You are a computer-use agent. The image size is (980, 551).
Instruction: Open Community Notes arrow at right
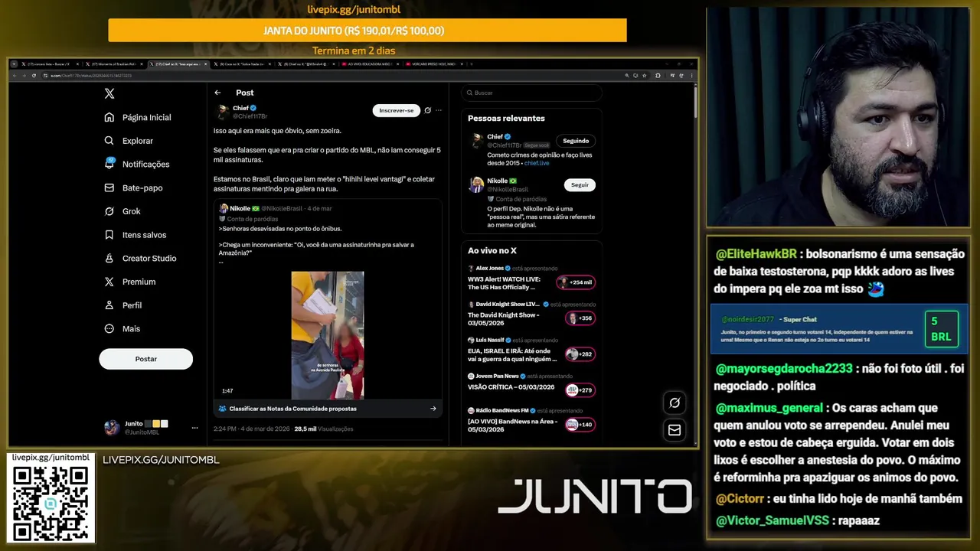[433, 409]
